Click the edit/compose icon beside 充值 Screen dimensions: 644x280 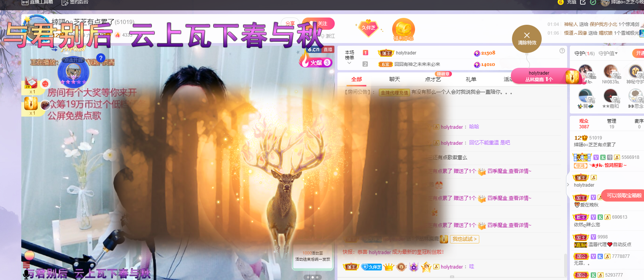[583, 2]
